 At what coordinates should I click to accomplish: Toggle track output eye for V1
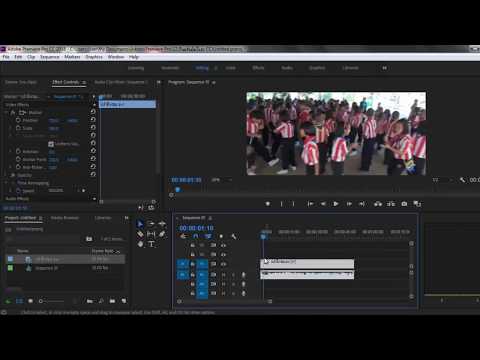coord(223,264)
